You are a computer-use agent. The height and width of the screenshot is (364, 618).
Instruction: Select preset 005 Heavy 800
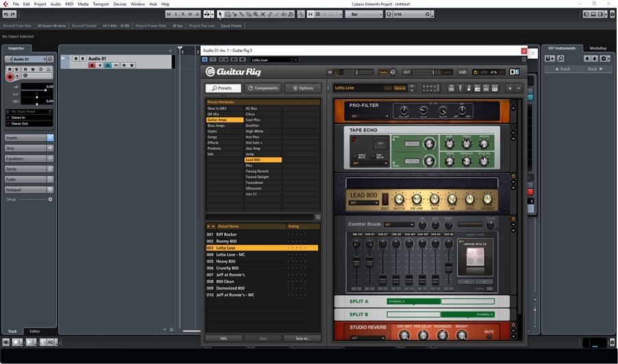click(x=262, y=261)
